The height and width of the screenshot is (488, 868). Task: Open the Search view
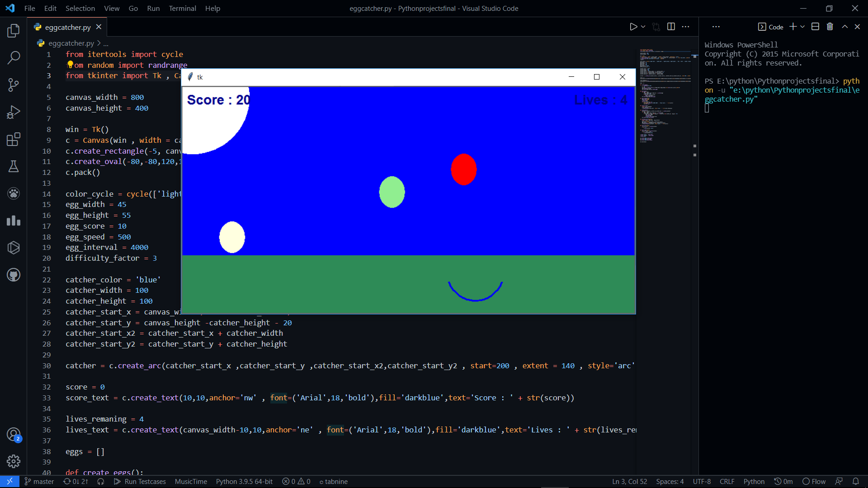click(14, 58)
